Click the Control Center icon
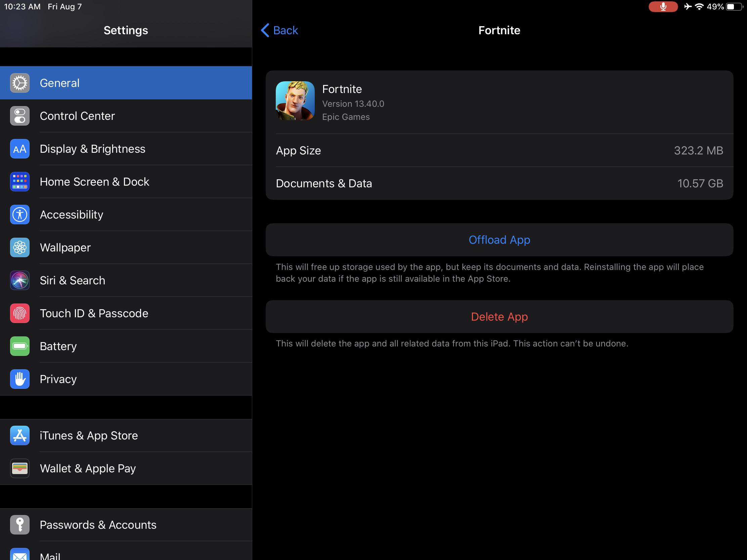The image size is (747, 560). 19,116
